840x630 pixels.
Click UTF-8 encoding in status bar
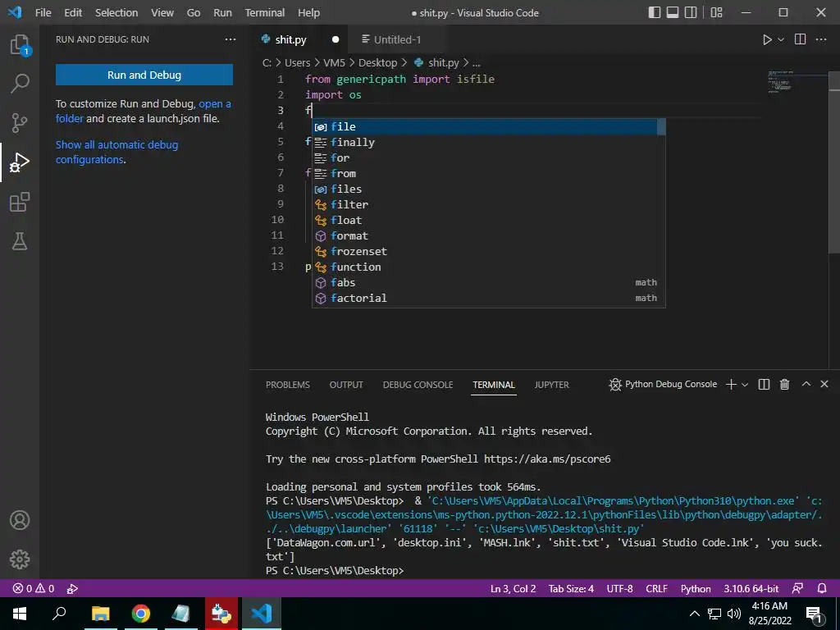(619, 589)
